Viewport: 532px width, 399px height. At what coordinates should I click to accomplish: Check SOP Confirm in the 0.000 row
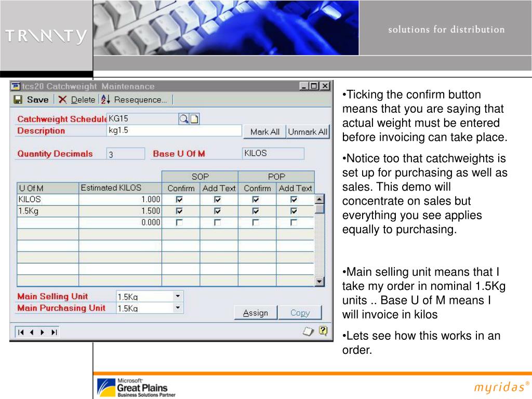coord(179,222)
